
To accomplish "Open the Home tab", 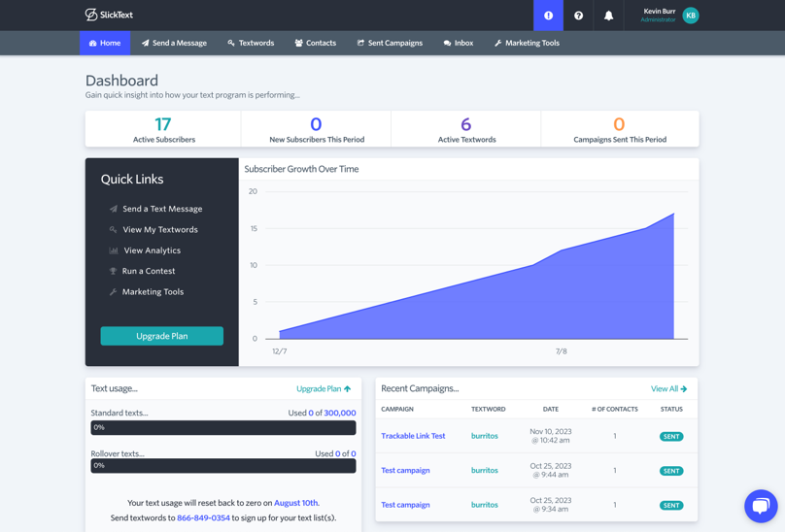I will pos(105,43).
